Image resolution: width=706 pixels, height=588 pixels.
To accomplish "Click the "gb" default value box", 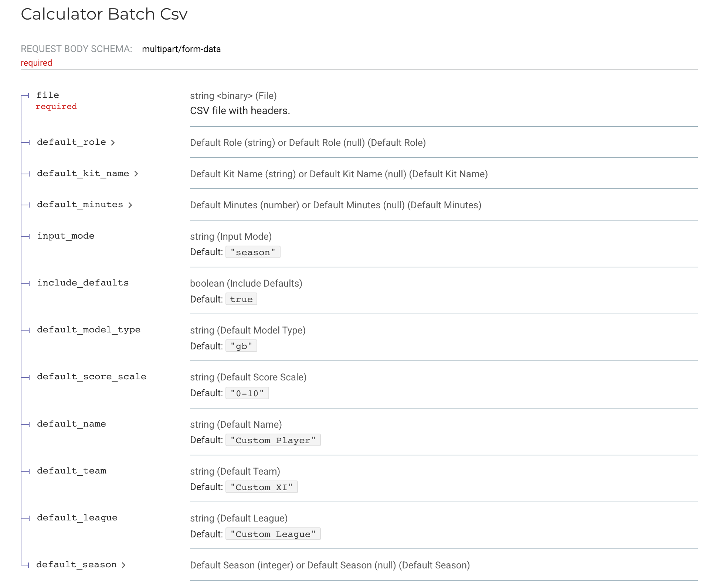I will [x=241, y=346].
